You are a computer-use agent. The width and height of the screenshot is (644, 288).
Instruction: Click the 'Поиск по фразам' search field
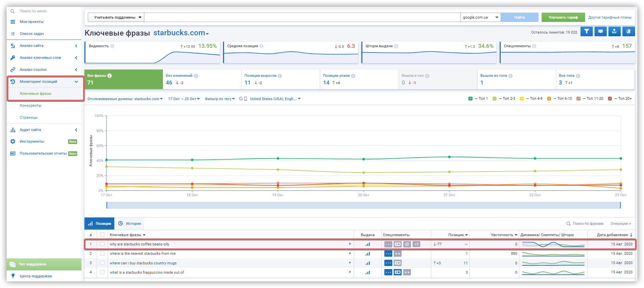click(x=585, y=224)
